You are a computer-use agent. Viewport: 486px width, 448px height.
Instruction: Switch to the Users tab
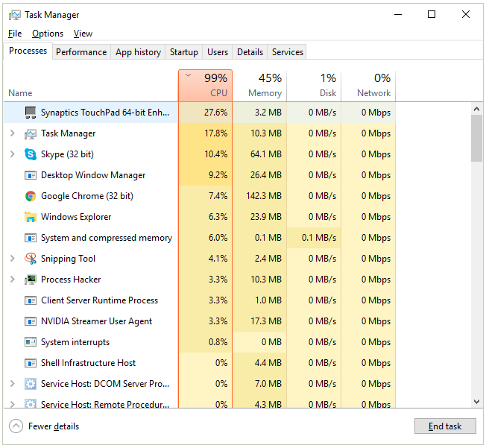coord(218,52)
